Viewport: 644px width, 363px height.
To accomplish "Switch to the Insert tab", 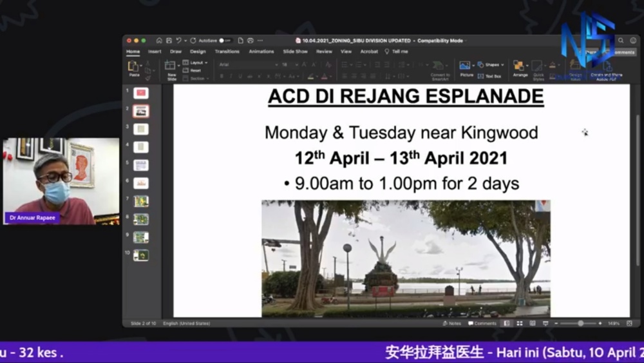I will [x=155, y=52].
